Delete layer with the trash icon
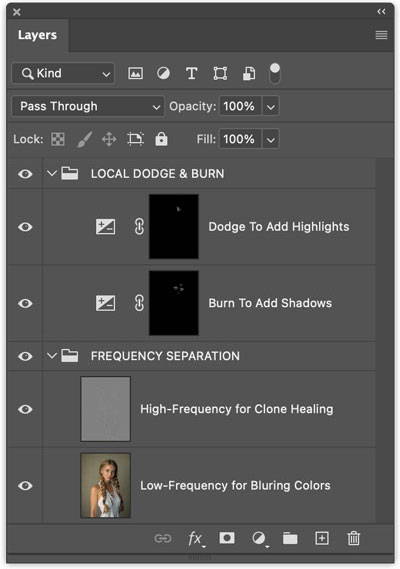Image resolution: width=400 pixels, height=569 pixels. (x=353, y=538)
